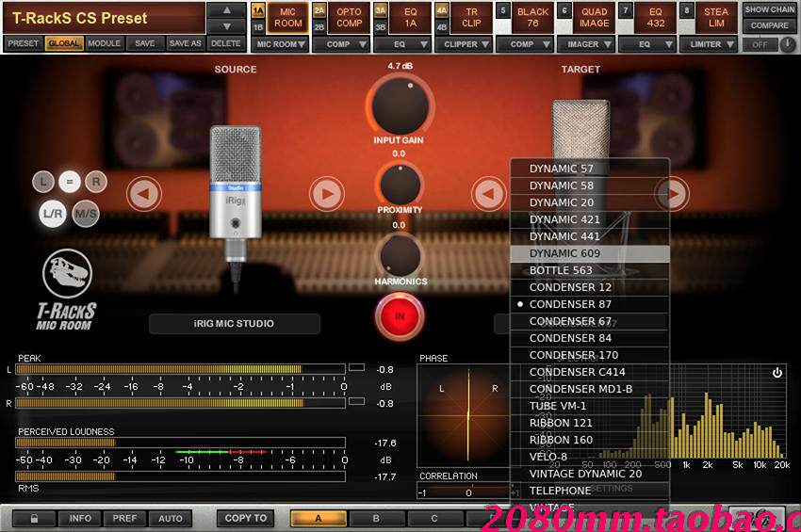Viewport: 801px width, 532px height.
Task: Activate chain slot 2B
Action: click(x=319, y=26)
